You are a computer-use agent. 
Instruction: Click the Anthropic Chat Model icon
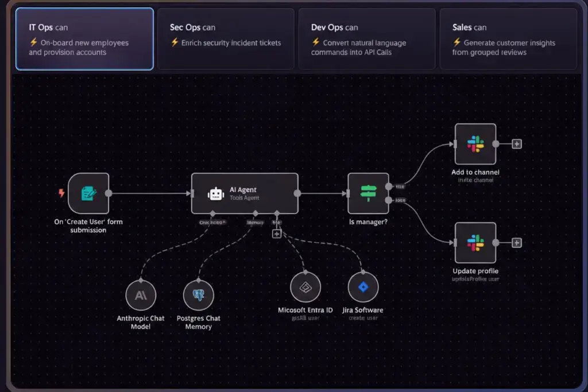(141, 295)
